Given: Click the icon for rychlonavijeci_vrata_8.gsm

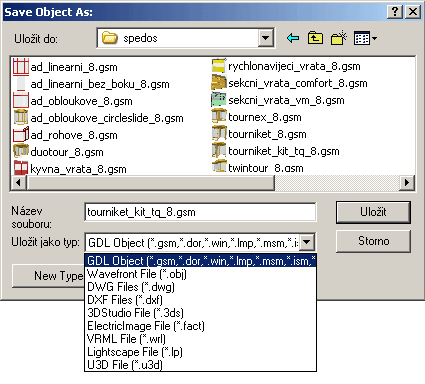Looking at the screenshot, I should tap(219, 66).
